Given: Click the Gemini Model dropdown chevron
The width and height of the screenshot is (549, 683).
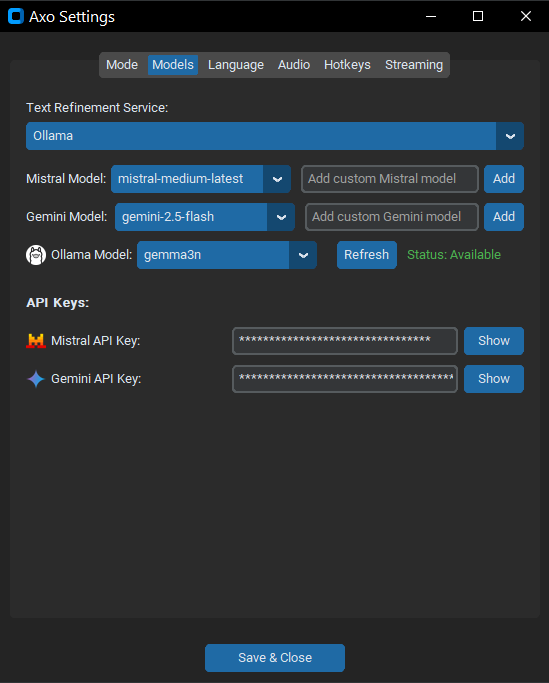Looking at the screenshot, I should tap(281, 217).
